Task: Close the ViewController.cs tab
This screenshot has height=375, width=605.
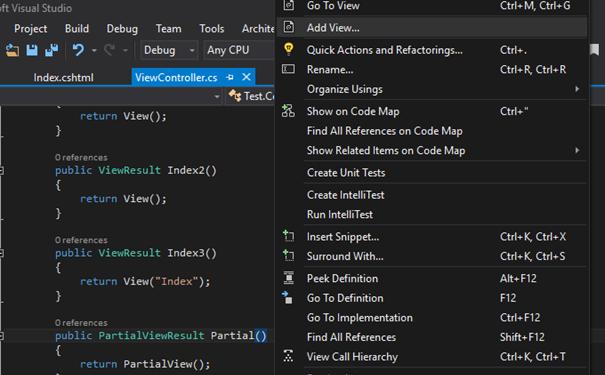Action: click(x=246, y=77)
